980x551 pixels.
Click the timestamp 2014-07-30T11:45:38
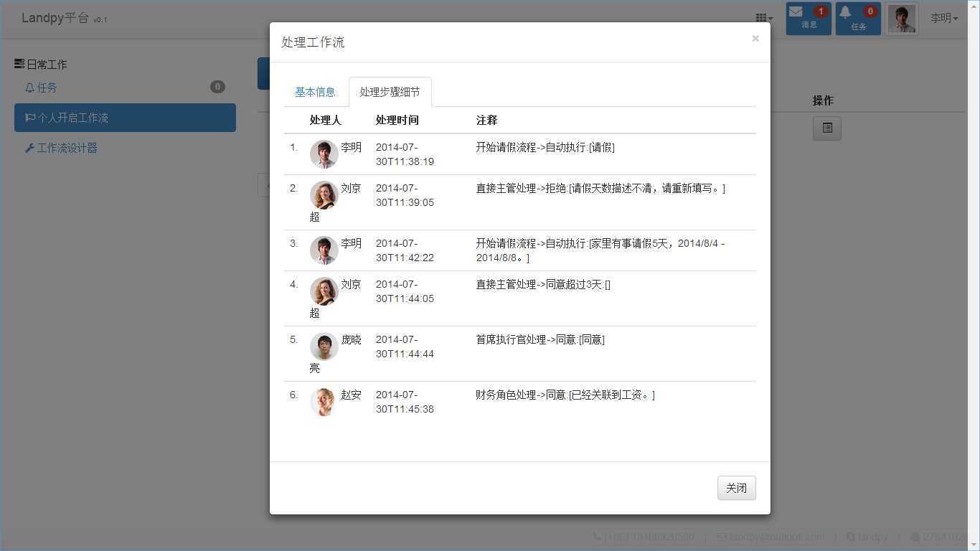[405, 402]
